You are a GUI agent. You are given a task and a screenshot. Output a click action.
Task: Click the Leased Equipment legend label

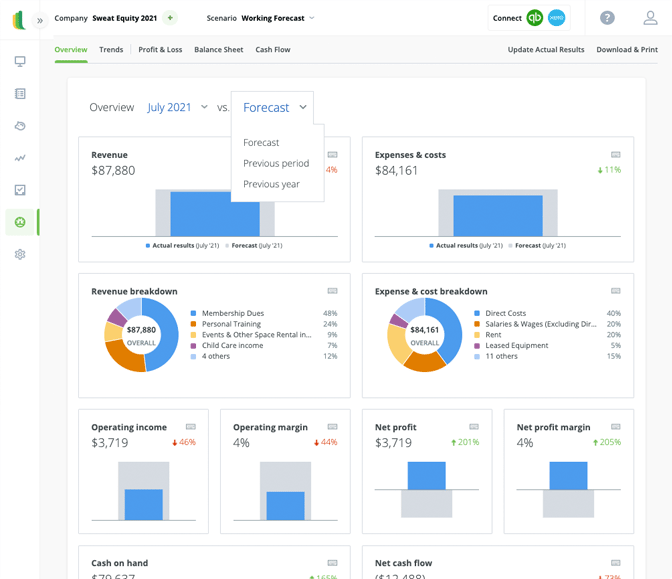pyautogui.click(x=517, y=345)
